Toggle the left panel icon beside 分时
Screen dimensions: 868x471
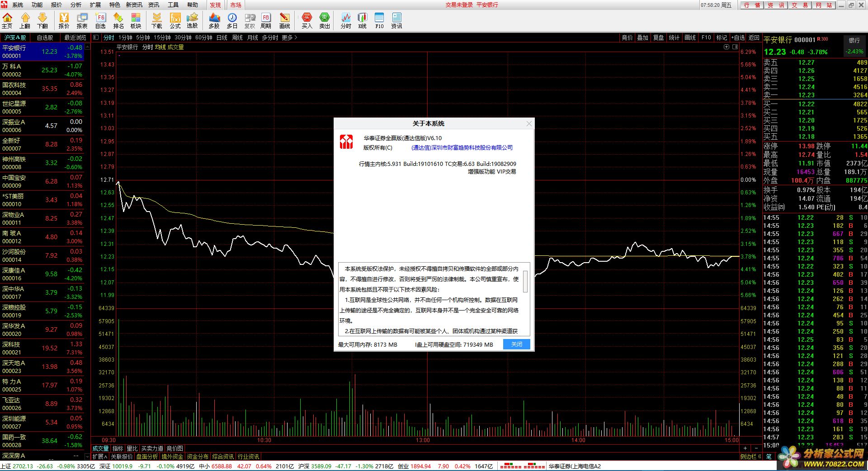(96, 38)
